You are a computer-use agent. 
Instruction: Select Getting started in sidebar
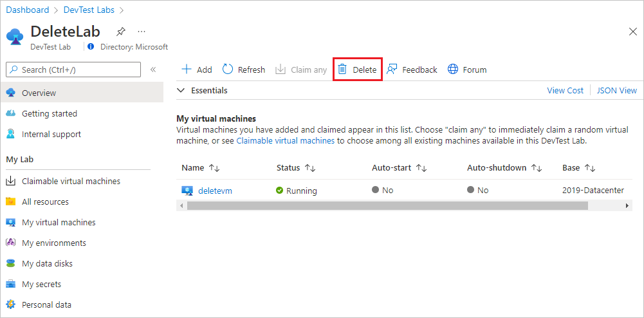click(x=50, y=113)
